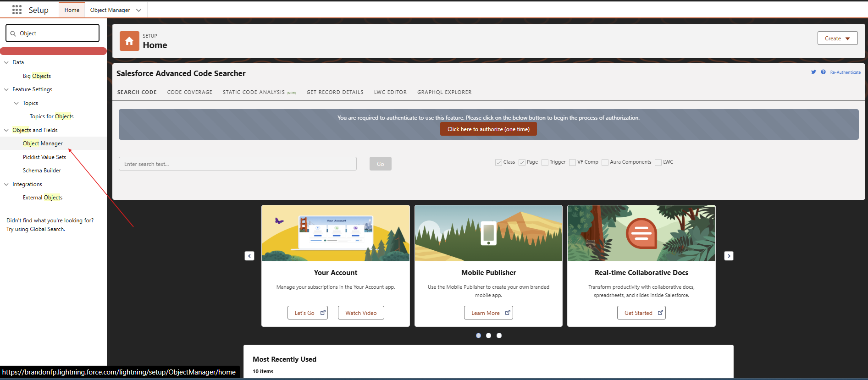Show previous carousel card with left arrow
This screenshot has height=380, width=868.
pyautogui.click(x=249, y=256)
